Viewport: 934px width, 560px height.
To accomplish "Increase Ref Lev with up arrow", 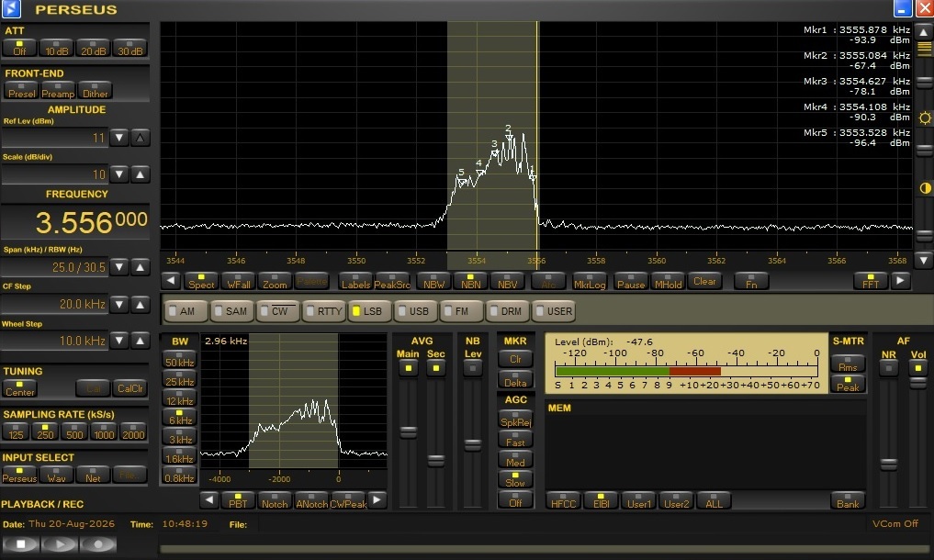I will [x=140, y=138].
